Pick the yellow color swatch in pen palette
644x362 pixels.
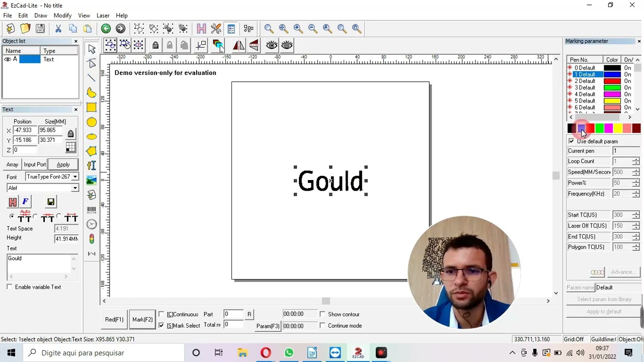pos(618,129)
